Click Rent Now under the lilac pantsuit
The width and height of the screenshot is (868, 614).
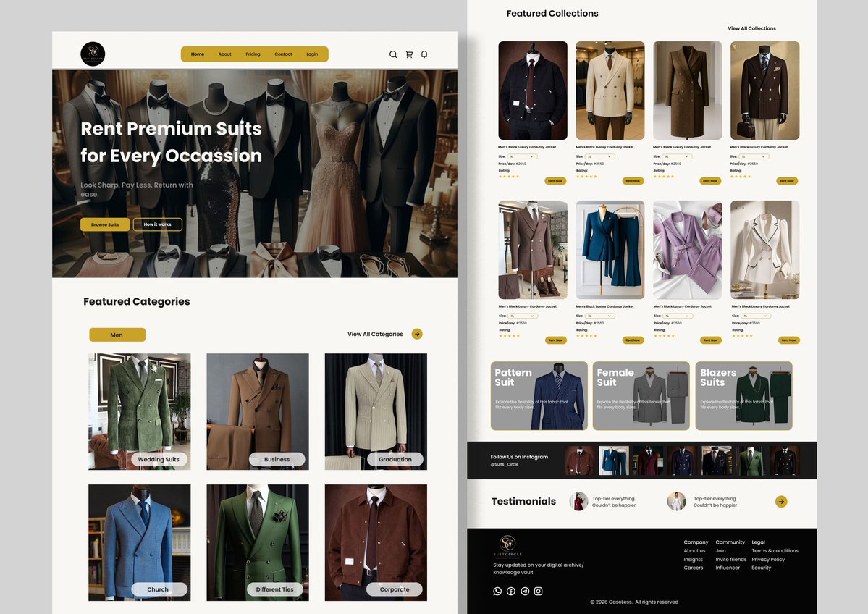coord(710,340)
